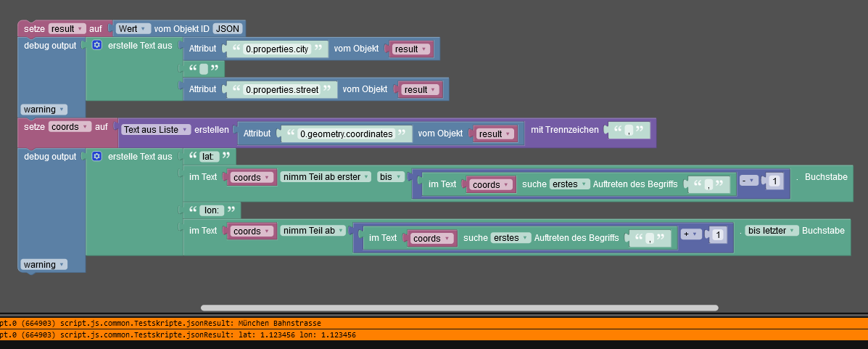
Task: Open the first warning level dropdown
Action: (x=44, y=109)
